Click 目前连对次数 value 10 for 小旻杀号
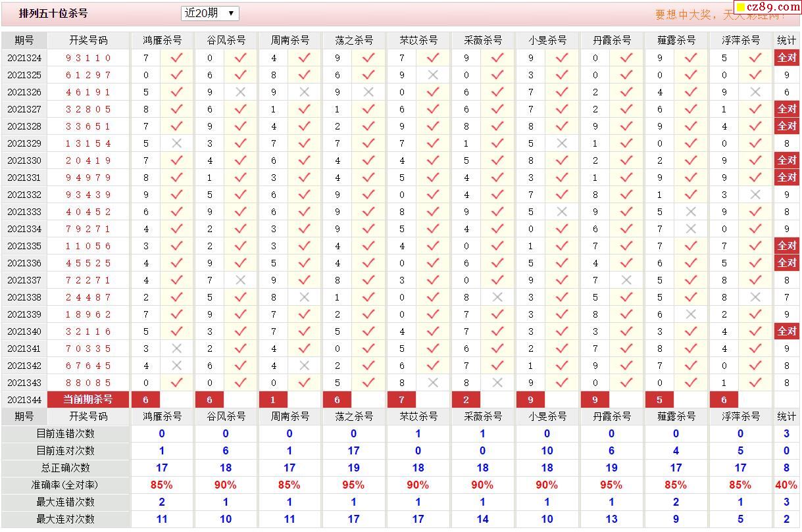 [x=547, y=451]
